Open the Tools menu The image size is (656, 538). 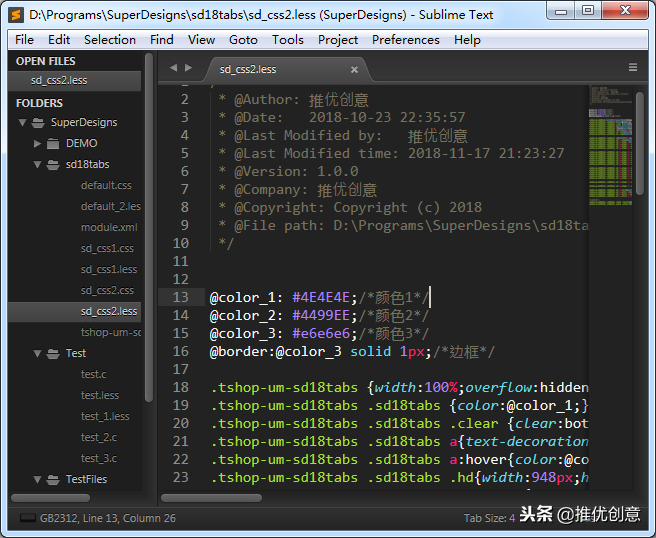pos(287,40)
